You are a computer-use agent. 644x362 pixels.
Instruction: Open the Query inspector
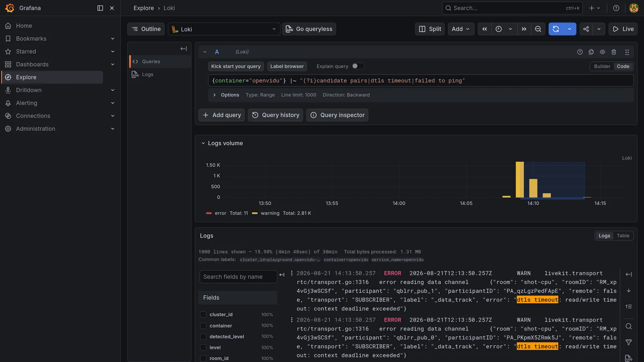pyautogui.click(x=337, y=115)
